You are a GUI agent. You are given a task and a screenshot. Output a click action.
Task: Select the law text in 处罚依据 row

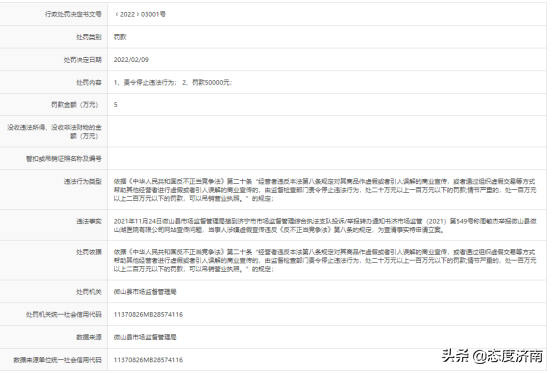tap(325, 260)
